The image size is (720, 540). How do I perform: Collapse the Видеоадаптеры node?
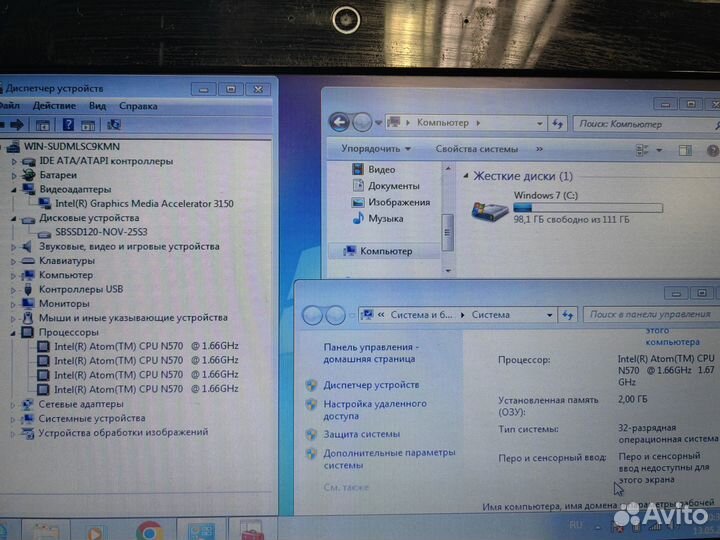pos(14,190)
